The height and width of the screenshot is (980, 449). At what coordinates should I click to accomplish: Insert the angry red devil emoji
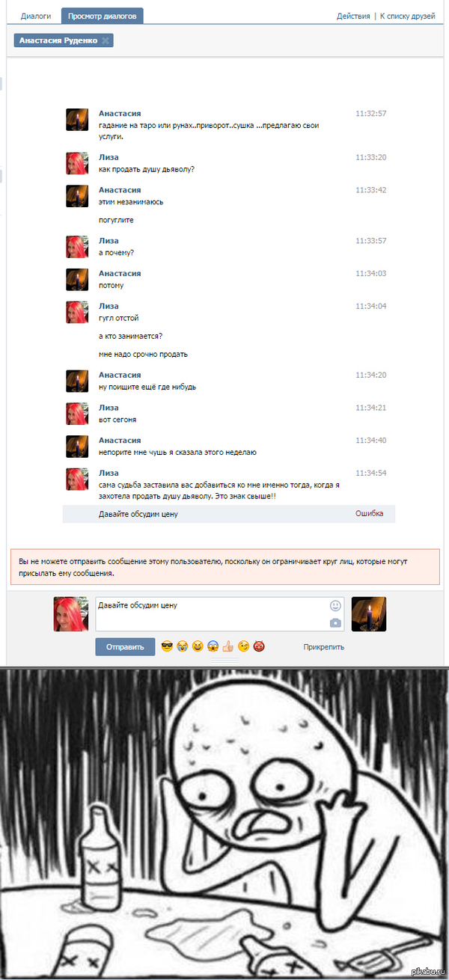point(258,646)
